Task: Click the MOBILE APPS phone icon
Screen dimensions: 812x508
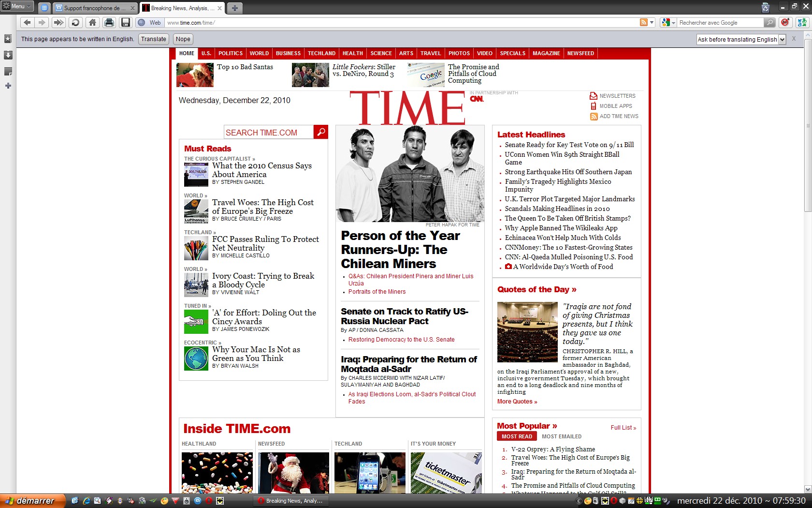Action: click(593, 106)
